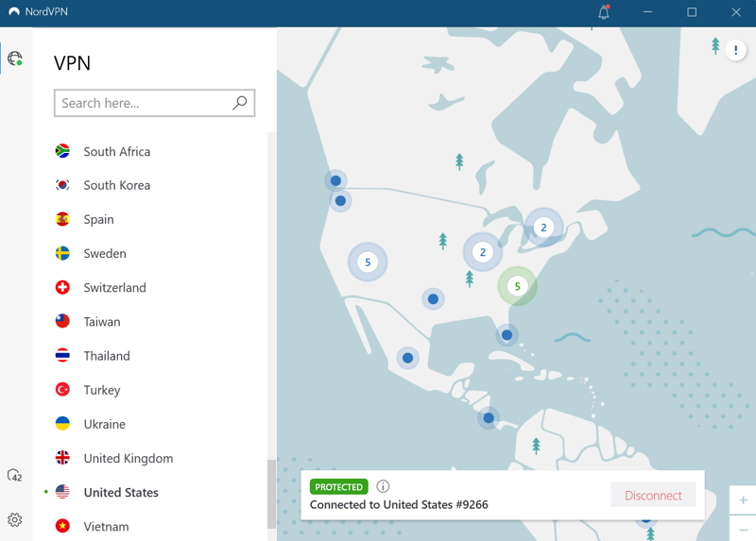Screen dimensions: 756x541
Task: Zoom in the map with plus button
Action: (743, 500)
